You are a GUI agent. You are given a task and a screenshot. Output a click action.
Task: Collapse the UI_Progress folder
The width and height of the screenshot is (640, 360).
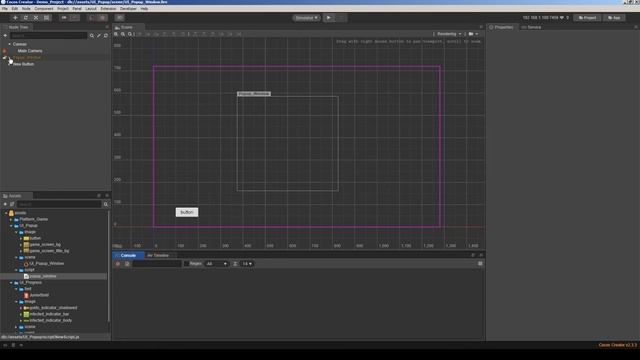point(11,282)
